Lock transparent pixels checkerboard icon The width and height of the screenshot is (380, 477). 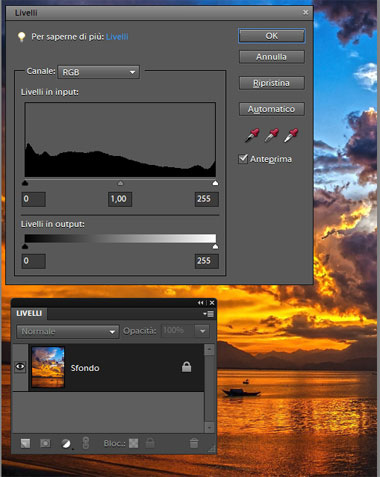coord(134,443)
